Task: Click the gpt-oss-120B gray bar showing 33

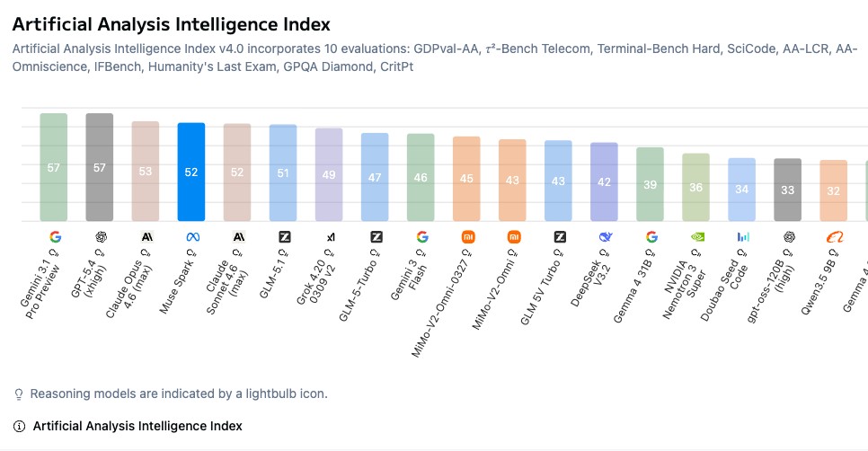Action: pyautogui.click(x=788, y=190)
